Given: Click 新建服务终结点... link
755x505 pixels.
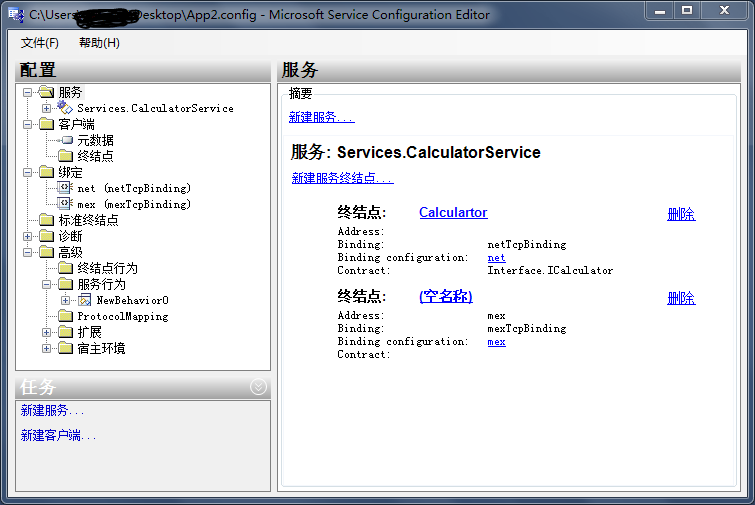Looking at the screenshot, I should [342, 178].
